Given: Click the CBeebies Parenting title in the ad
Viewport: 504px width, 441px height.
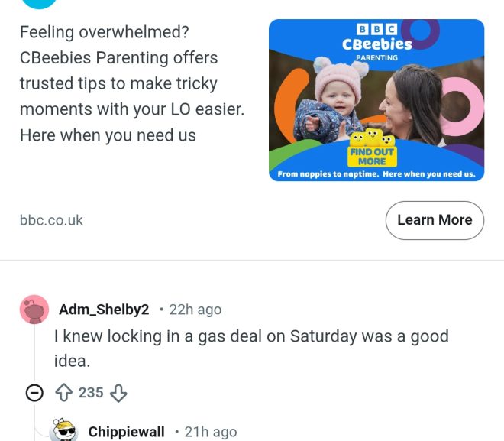Looking at the screenshot, I should tap(376, 44).
